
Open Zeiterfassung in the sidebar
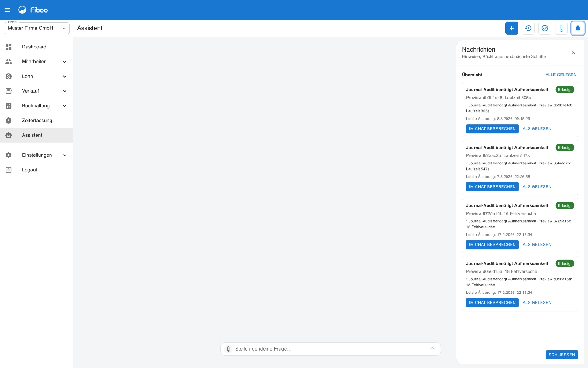36,121
